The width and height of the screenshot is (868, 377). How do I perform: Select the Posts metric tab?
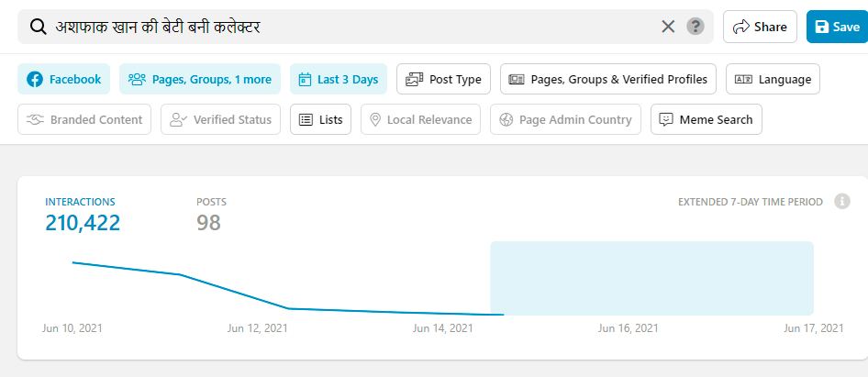pyautogui.click(x=210, y=213)
